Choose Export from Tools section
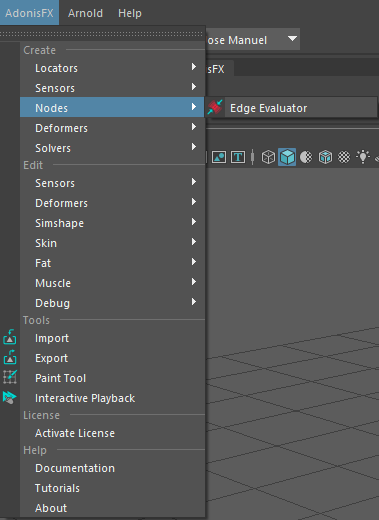The width and height of the screenshot is (379, 520). point(112,358)
